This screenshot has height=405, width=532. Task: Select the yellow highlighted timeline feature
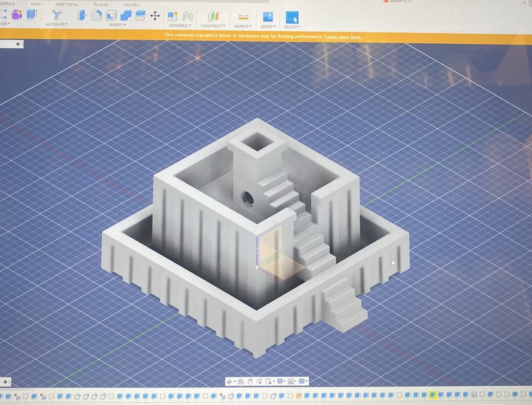432,395
